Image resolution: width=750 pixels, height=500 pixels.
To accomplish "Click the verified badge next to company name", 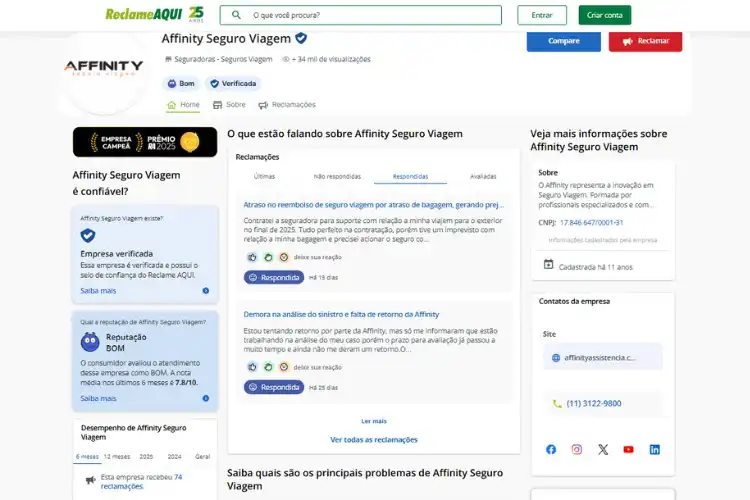I will tap(301, 38).
